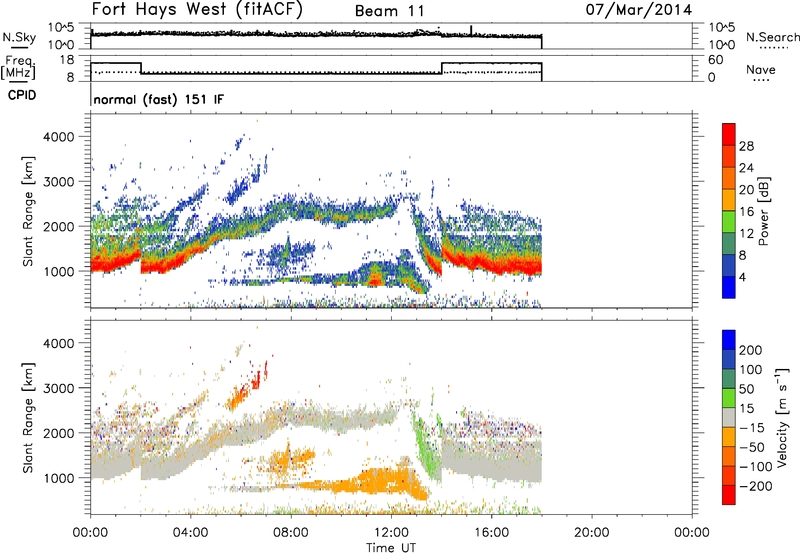Click the '18' frequency axis tick
The height and width of the screenshot is (554, 800).
(x=66, y=60)
